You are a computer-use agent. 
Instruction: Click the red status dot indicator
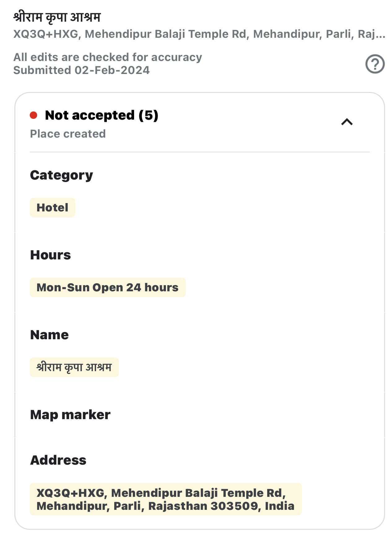[x=33, y=115]
